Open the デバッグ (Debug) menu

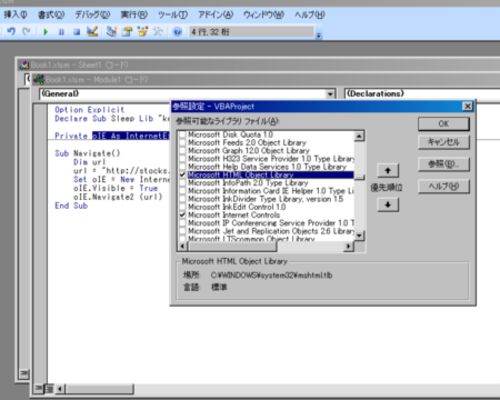click(92, 15)
